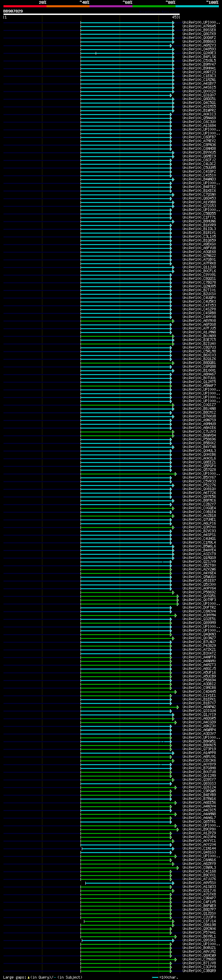
Task: Click the orange ~40% identity legend bar
Action: point(68,7)
